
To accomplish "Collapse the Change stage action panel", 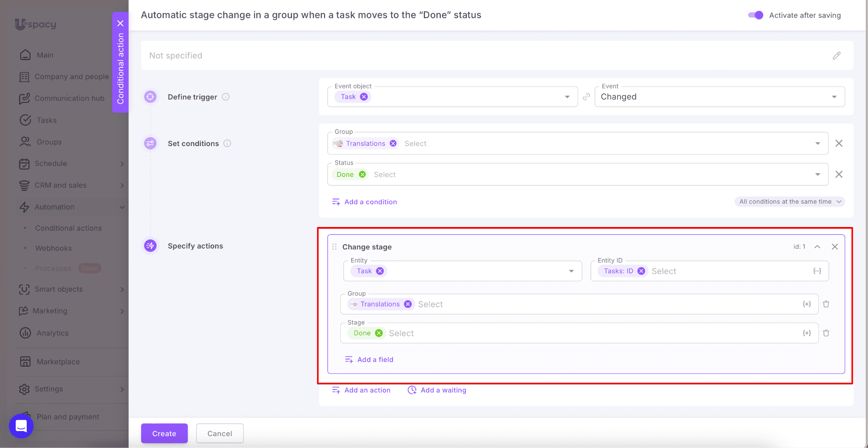I will (x=817, y=247).
